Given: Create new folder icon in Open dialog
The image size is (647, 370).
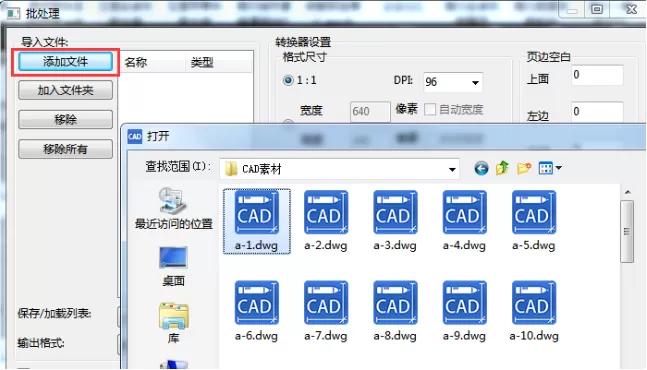Looking at the screenshot, I should [x=524, y=168].
